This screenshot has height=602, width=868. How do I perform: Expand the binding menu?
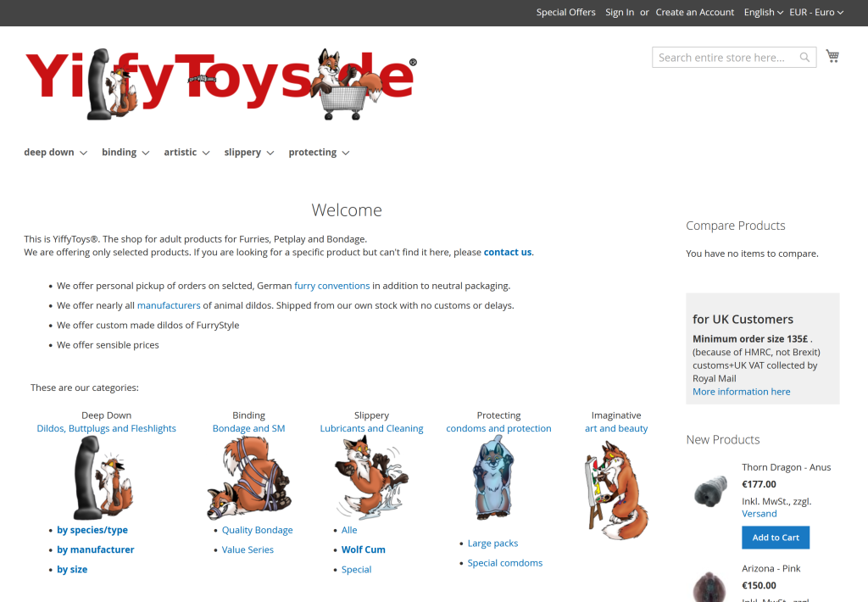point(125,153)
